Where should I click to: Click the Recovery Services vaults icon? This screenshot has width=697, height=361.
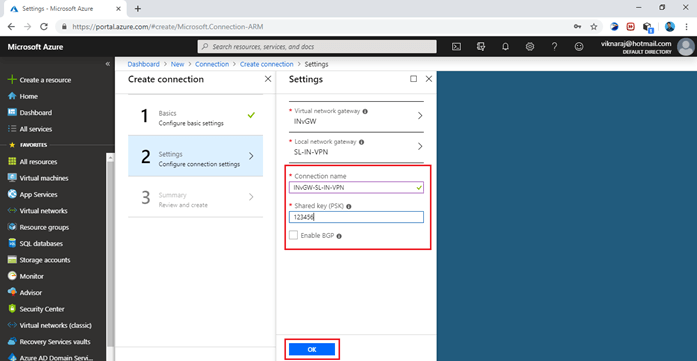pos(12,342)
